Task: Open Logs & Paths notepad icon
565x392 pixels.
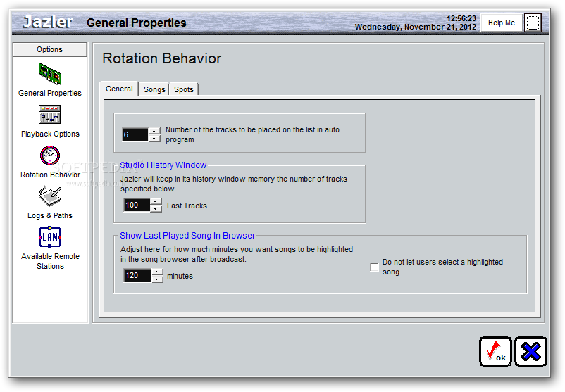Action: [x=50, y=196]
